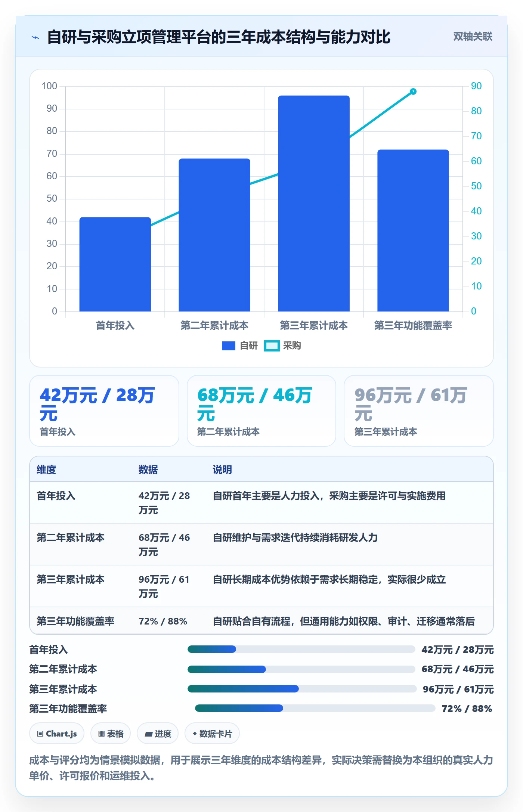Click the footnote about 情景模拟数据

pyautogui.click(x=261, y=768)
